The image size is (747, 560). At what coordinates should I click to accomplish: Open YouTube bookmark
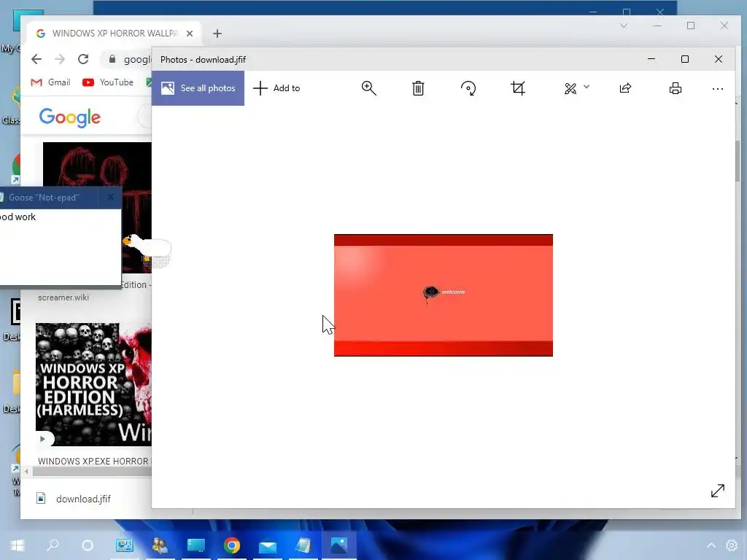coord(108,82)
